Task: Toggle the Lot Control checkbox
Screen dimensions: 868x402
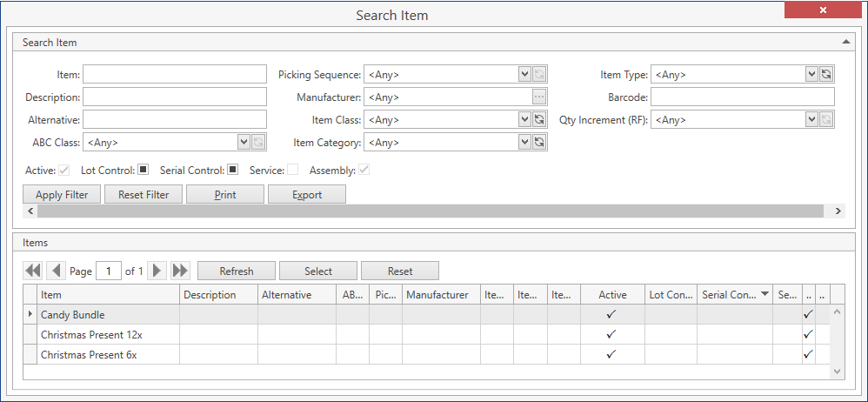Action: pyautogui.click(x=144, y=170)
